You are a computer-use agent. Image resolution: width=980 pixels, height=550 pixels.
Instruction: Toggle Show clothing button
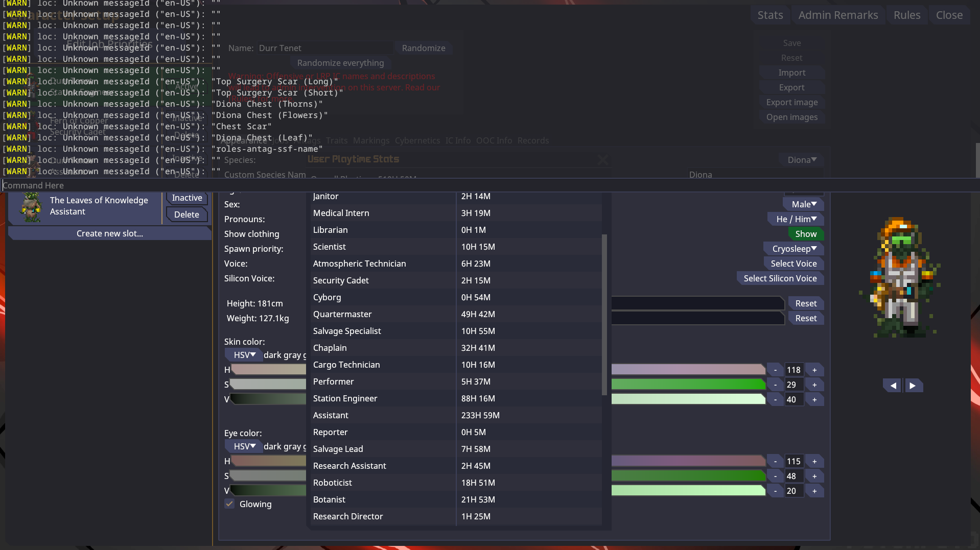point(805,234)
